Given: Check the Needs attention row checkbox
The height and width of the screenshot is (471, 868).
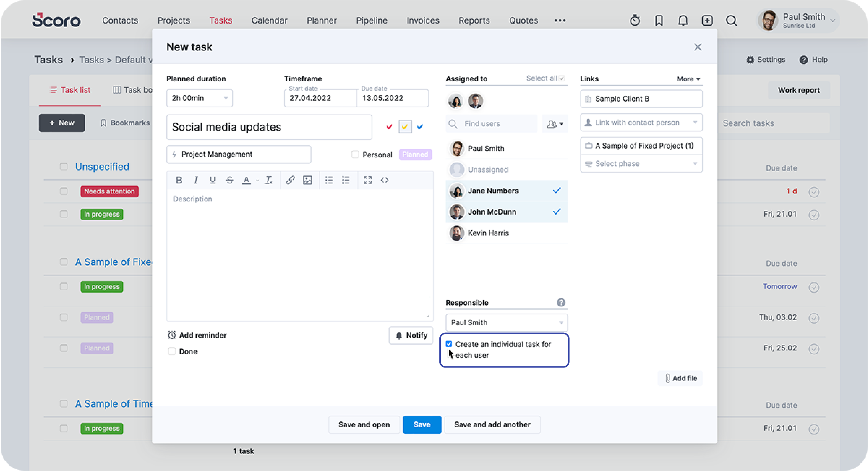Looking at the screenshot, I should coord(64,191).
